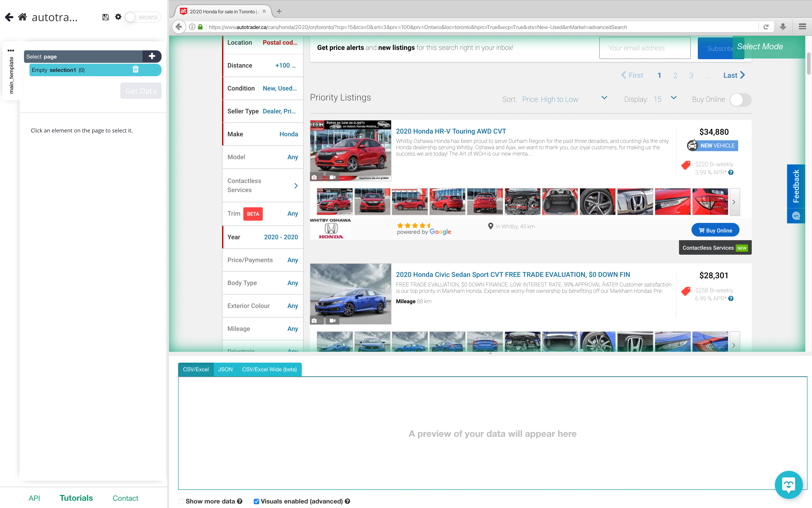This screenshot has width=812, height=508.
Task: Open the 2020 Honda Civic Sedan Sport listing
Action: coord(513,274)
